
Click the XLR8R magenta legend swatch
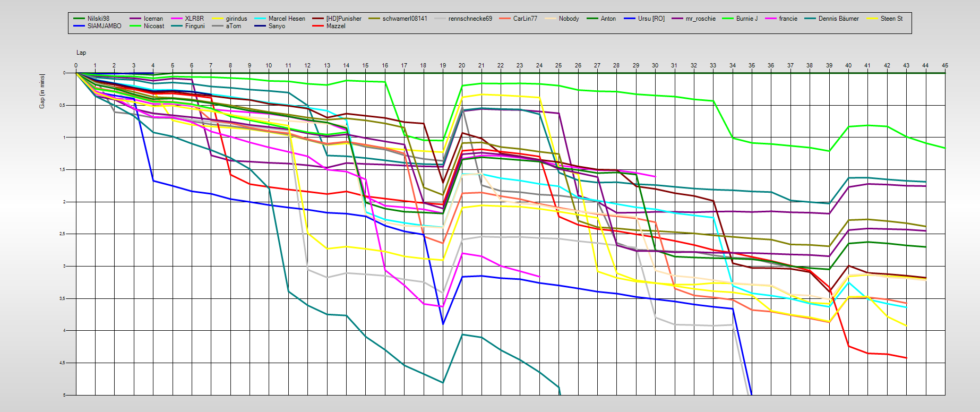click(x=177, y=19)
